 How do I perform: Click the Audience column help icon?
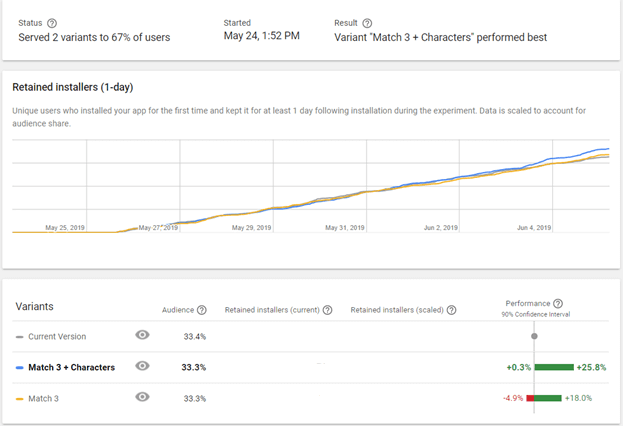click(202, 310)
